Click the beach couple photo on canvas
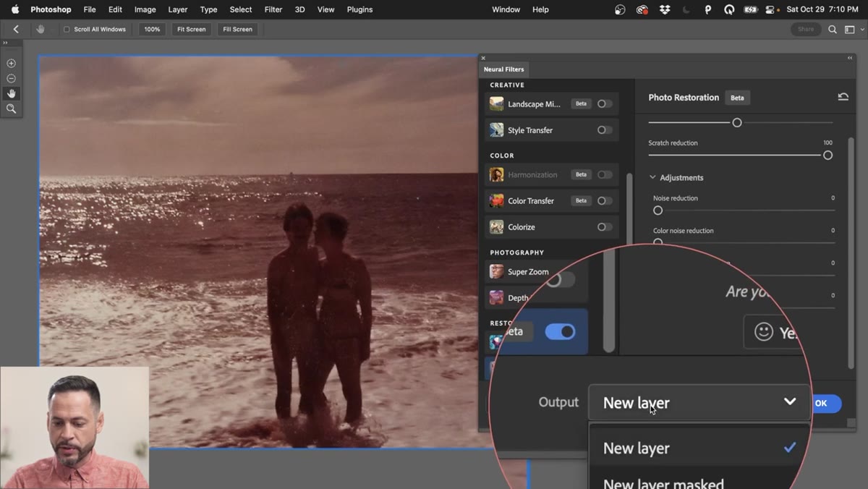This screenshot has width=868, height=489. pos(258,252)
